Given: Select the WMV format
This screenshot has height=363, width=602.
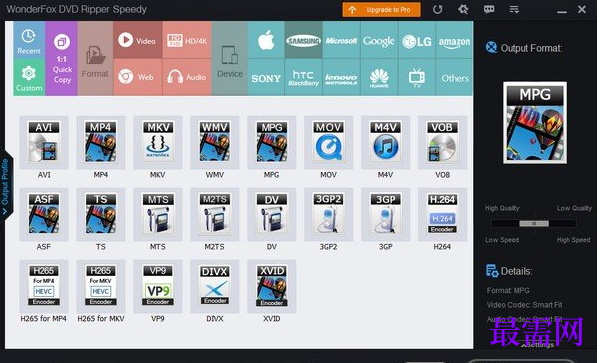Looking at the screenshot, I should pos(215,143).
